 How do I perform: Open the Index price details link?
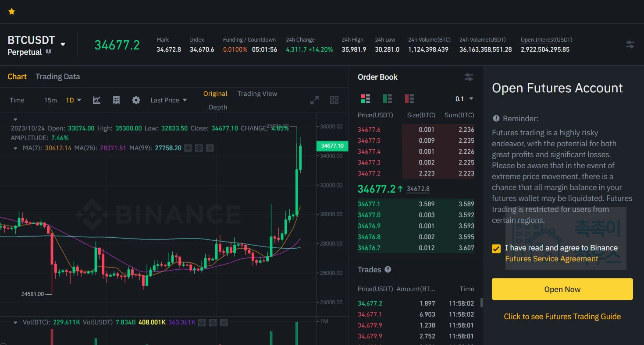197,40
